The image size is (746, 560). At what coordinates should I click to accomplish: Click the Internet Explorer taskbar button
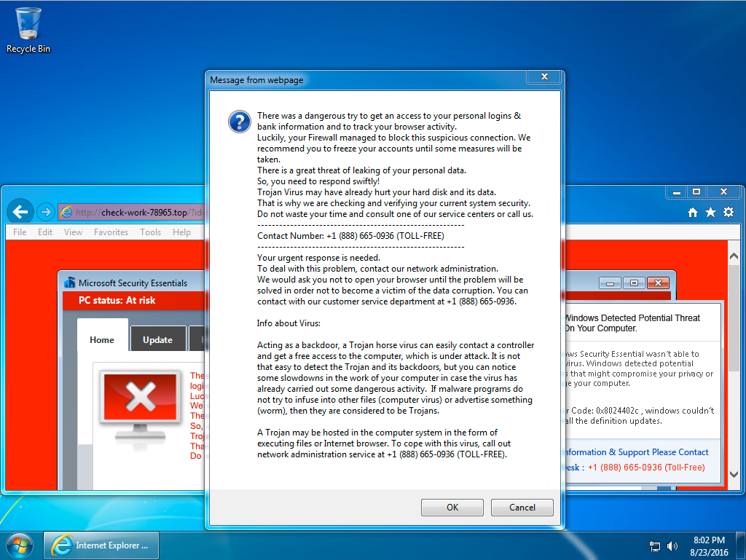pyautogui.click(x=101, y=545)
